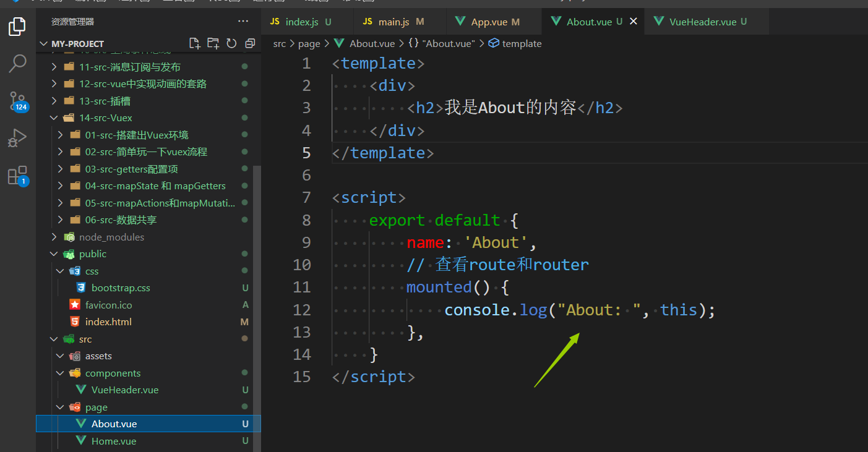
Task: Switch to the main.js tab
Action: coord(400,22)
